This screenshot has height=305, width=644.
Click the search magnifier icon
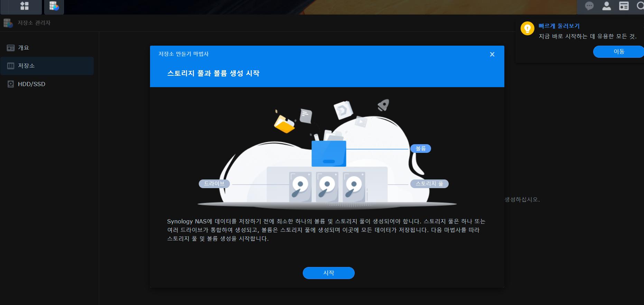pyautogui.click(x=640, y=6)
